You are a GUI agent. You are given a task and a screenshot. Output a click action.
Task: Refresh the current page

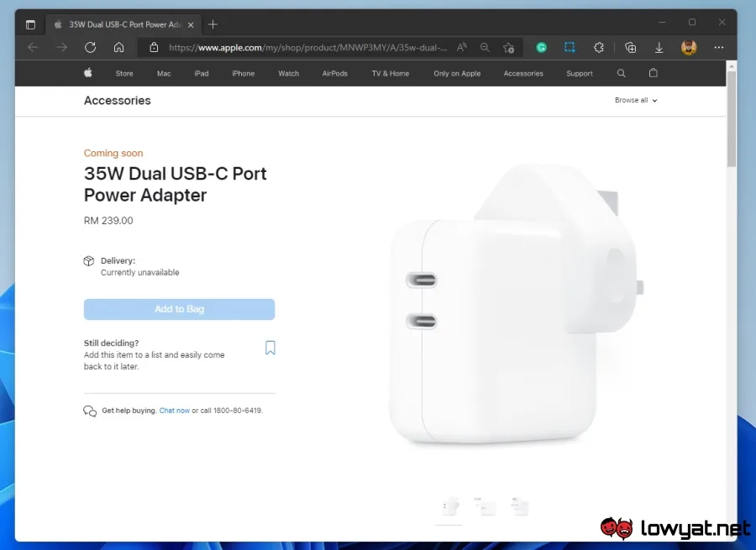[90, 47]
